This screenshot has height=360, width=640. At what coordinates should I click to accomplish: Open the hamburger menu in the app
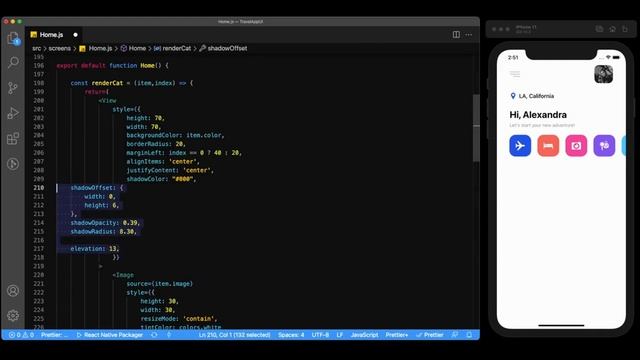coord(515,74)
